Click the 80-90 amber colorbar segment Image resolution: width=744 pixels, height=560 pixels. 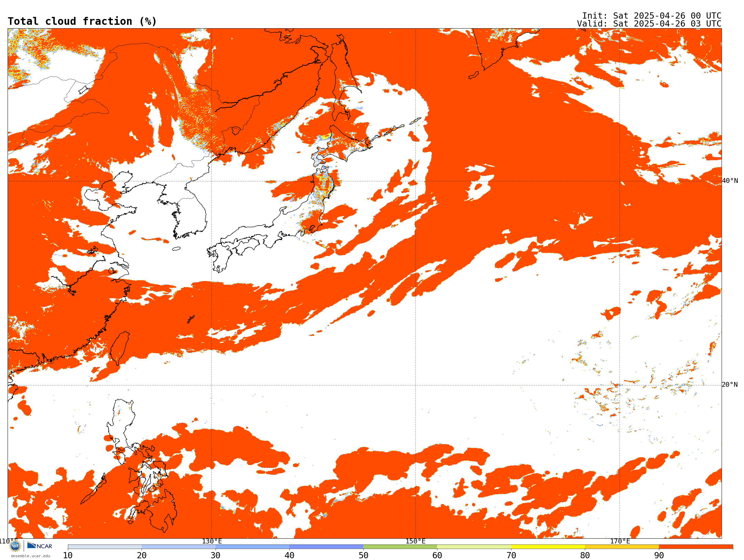(622, 547)
